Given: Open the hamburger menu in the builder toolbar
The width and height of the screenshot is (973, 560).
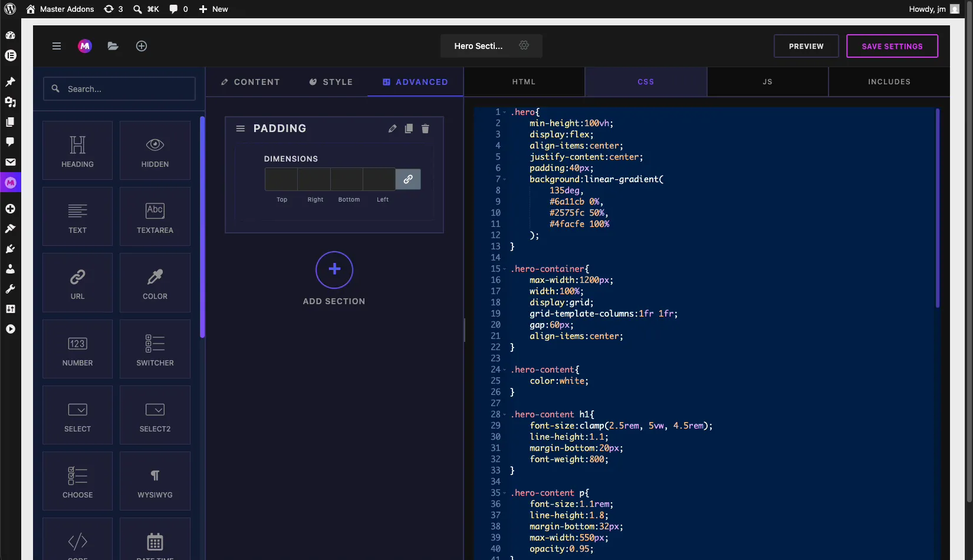Looking at the screenshot, I should 57,46.
